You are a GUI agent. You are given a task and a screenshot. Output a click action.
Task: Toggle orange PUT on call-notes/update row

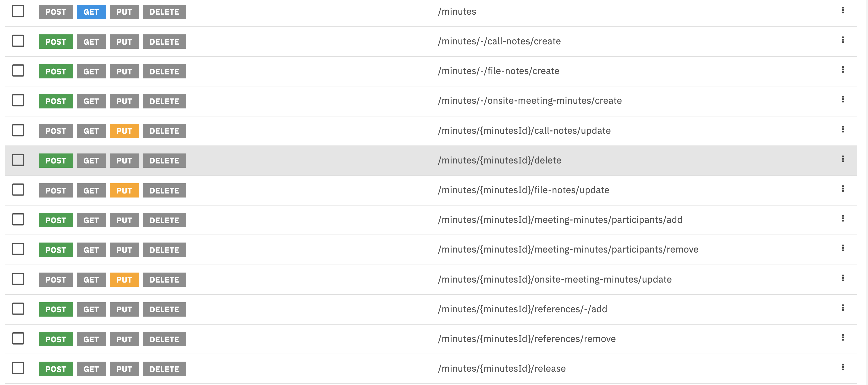pyautogui.click(x=124, y=131)
